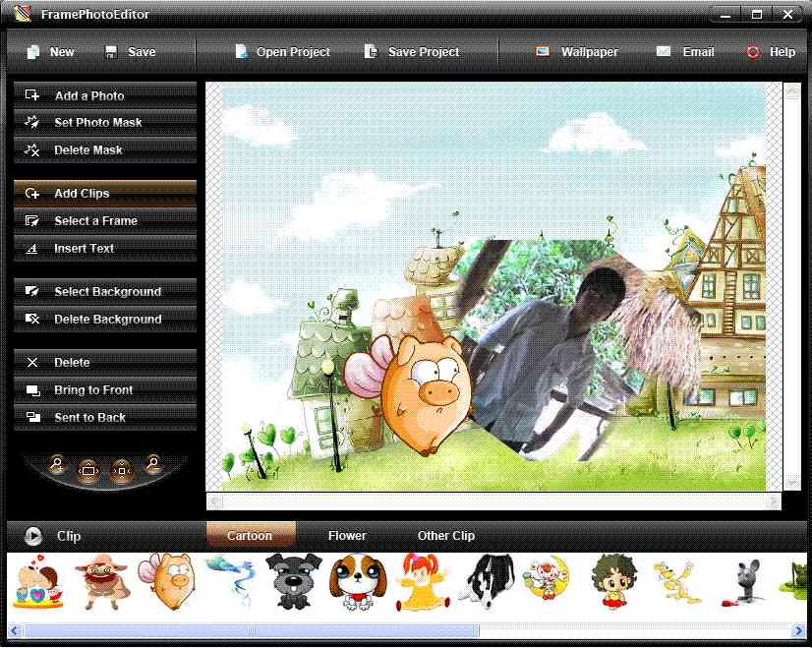The height and width of the screenshot is (648, 812).
Task: Click the zoom out magnifier icon
Action: coord(152,463)
